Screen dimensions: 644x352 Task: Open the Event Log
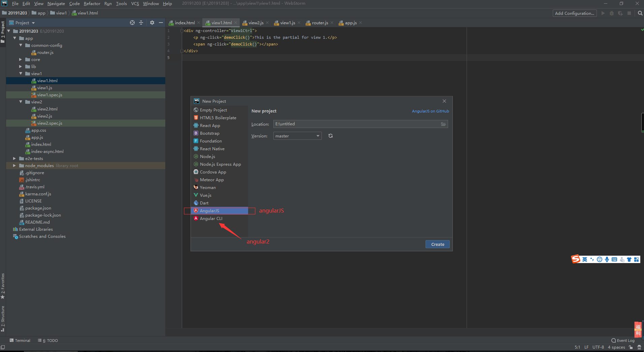coord(623,340)
